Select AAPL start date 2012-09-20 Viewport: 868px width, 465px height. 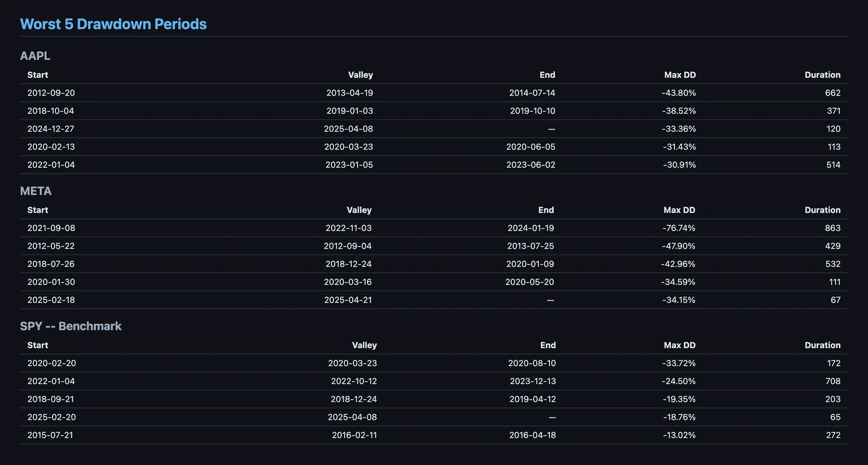(x=51, y=93)
